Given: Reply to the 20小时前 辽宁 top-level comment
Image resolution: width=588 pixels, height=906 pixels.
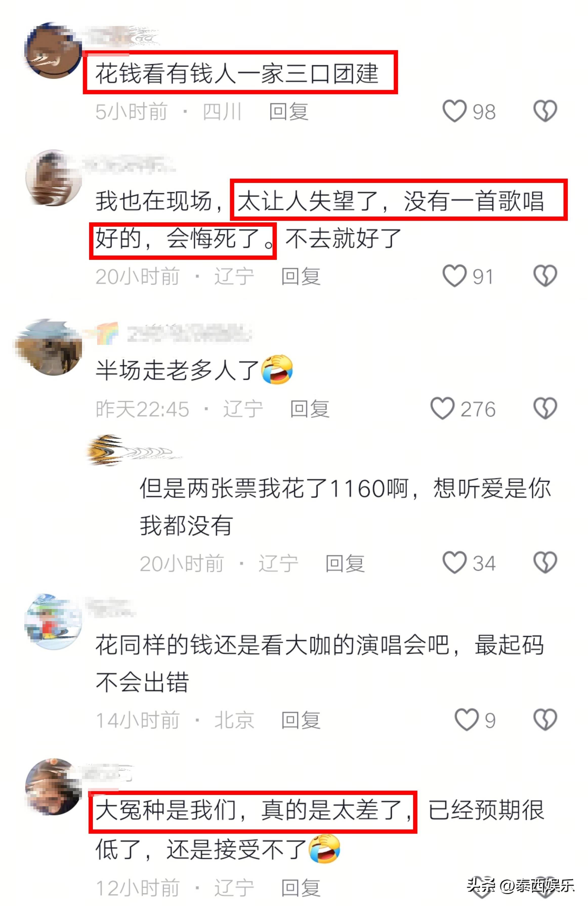Looking at the screenshot, I should pyautogui.click(x=301, y=276).
